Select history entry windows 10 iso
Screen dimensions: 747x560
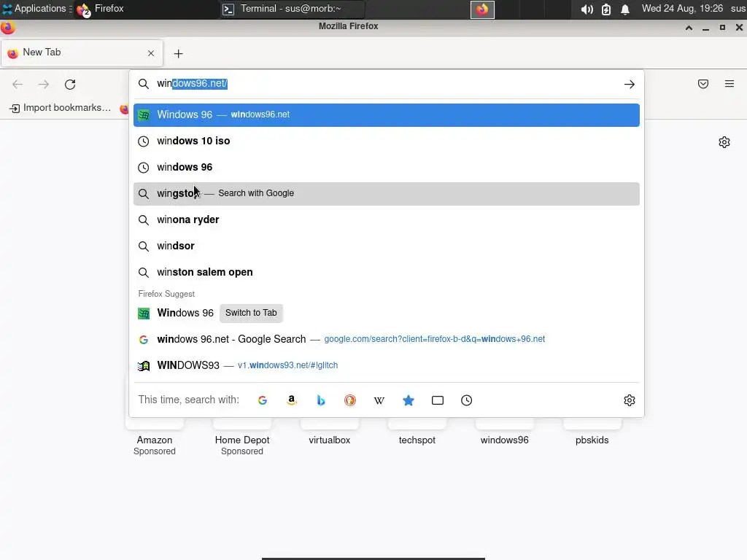pos(387,141)
